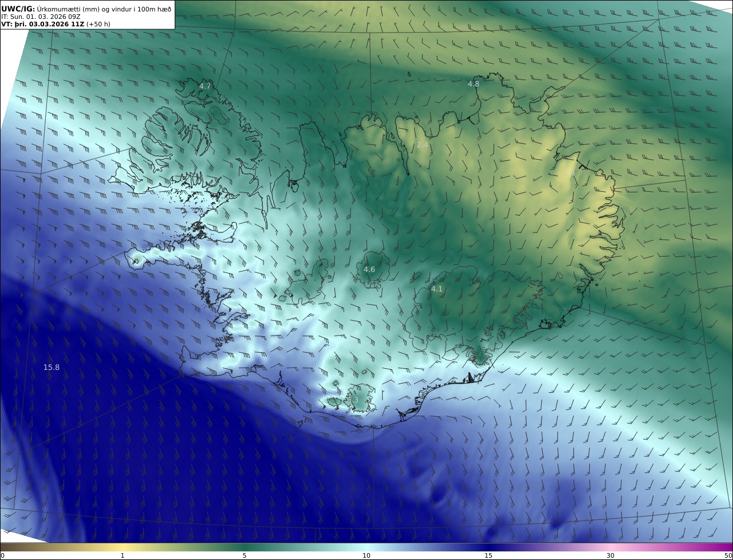Click the initial time line "IT: Sun. 01. 03. 2026 09Z"
The image size is (733, 560).
(41, 17)
